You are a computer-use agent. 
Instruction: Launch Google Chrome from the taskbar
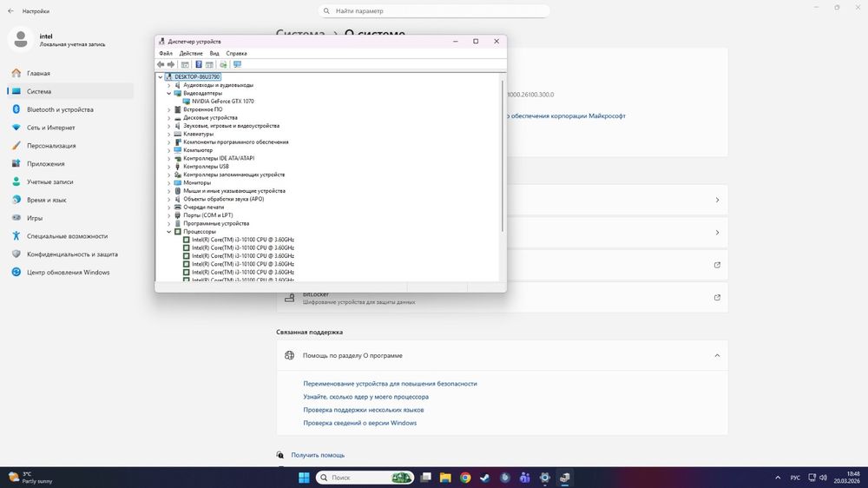pos(465,478)
